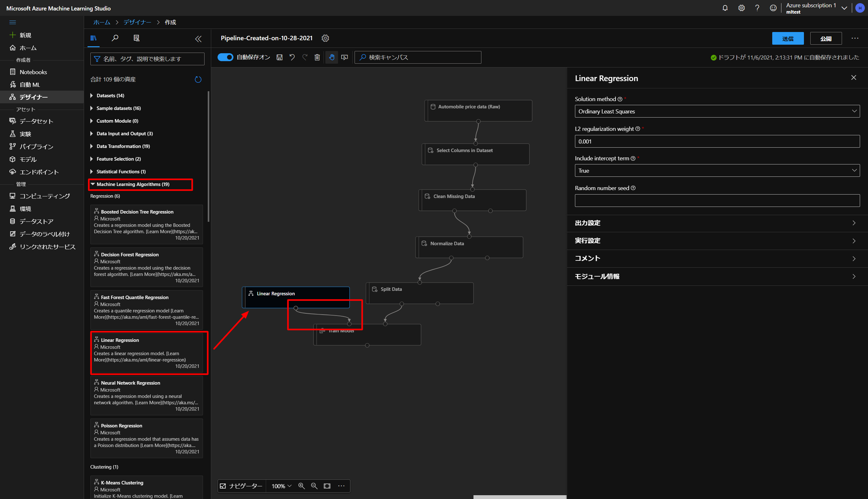
Task: Collapse Machine Learning Algorithms category
Action: [133, 184]
